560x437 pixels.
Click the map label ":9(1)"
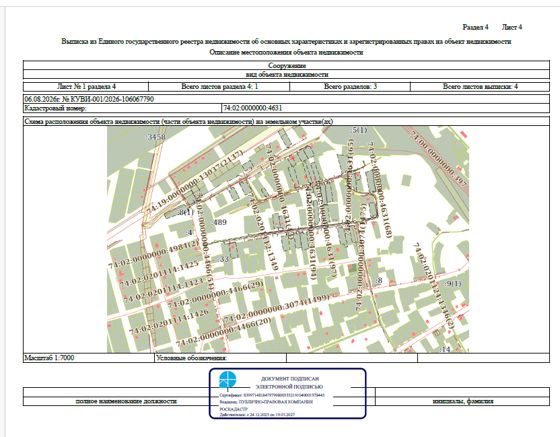pos(454,284)
